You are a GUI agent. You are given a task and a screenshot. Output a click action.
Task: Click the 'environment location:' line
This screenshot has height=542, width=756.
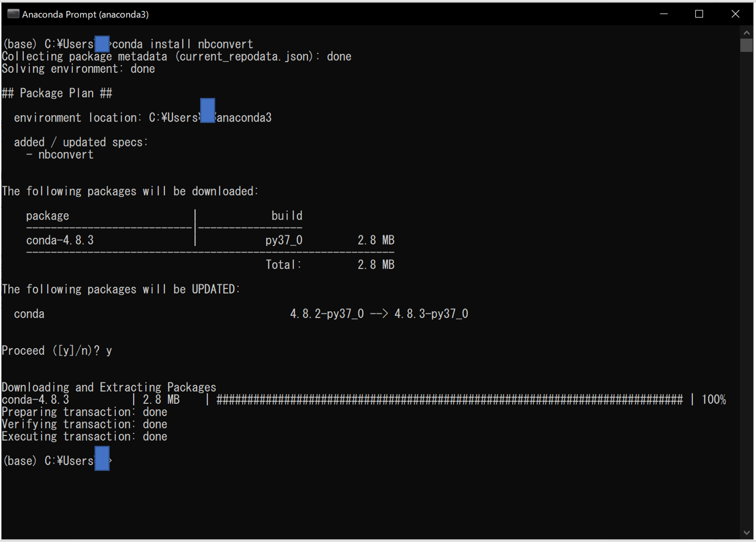143,118
